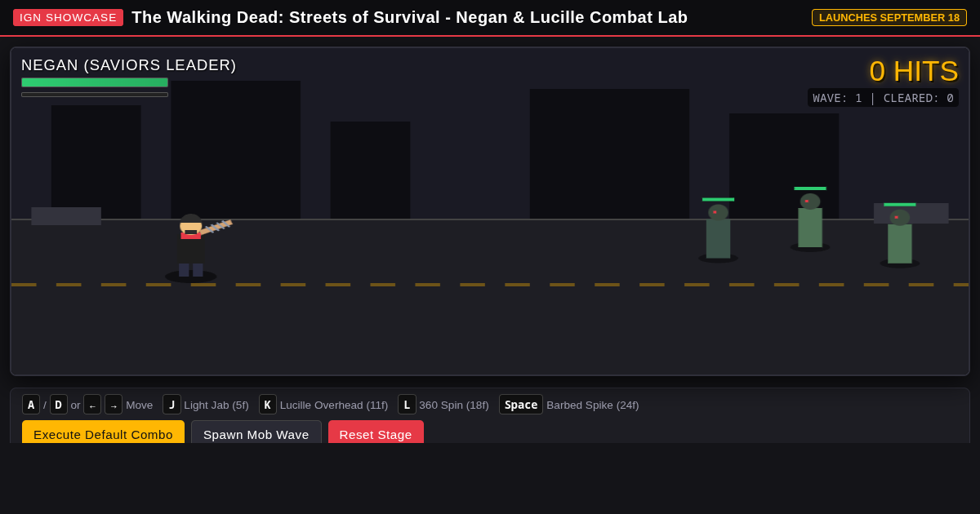Click the J Light Jab key
The width and height of the screenshot is (980, 514).
(171, 405)
